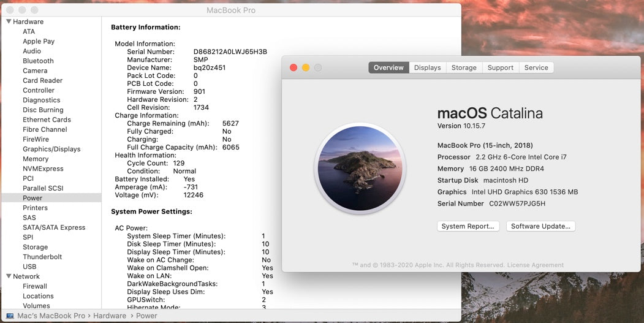Screen dimensions: 644x323
Task: Select Card Reader in the sidebar
Action: pyautogui.click(x=43, y=80)
